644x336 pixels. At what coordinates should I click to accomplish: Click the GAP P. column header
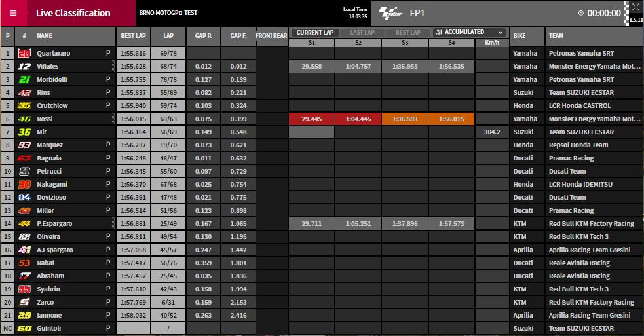click(x=203, y=36)
